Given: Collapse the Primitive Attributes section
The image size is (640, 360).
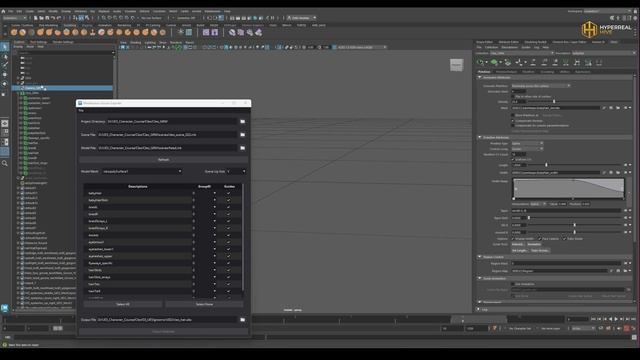Looking at the screenshot, I should pyautogui.click(x=480, y=138).
